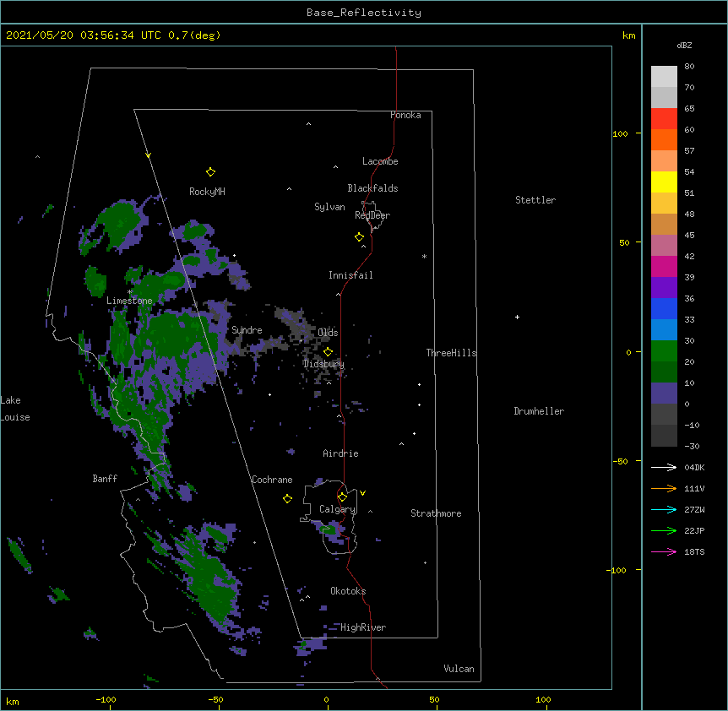Click the Limestone label
This screenshot has height=711, width=728.
point(129,301)
